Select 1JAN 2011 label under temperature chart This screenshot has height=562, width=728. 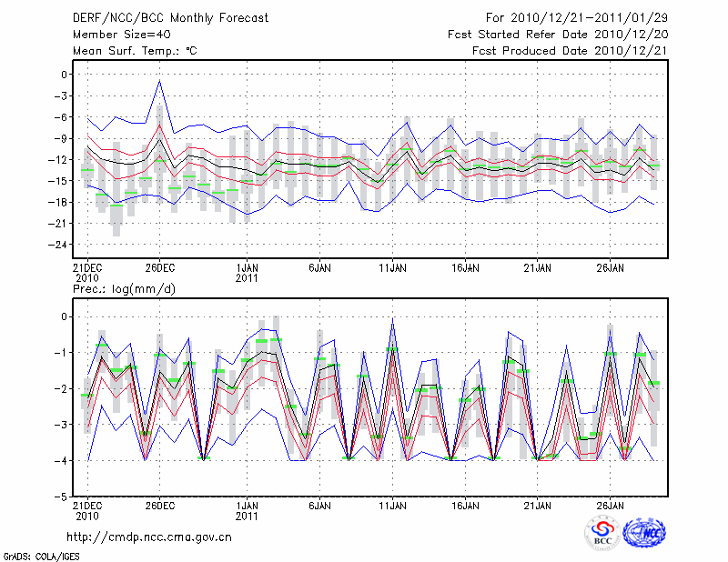click(247, 273)
